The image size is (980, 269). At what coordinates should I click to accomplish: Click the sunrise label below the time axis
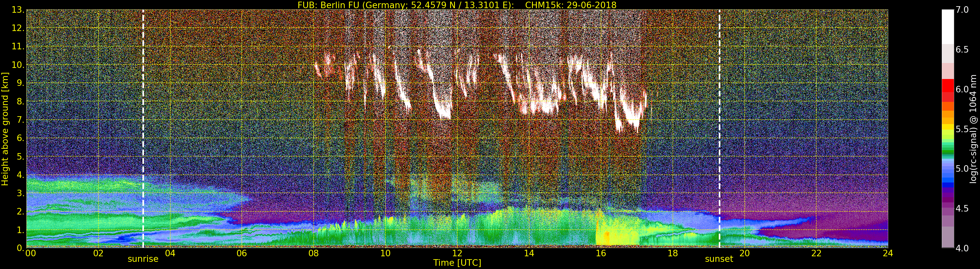(x=143, y=259)
